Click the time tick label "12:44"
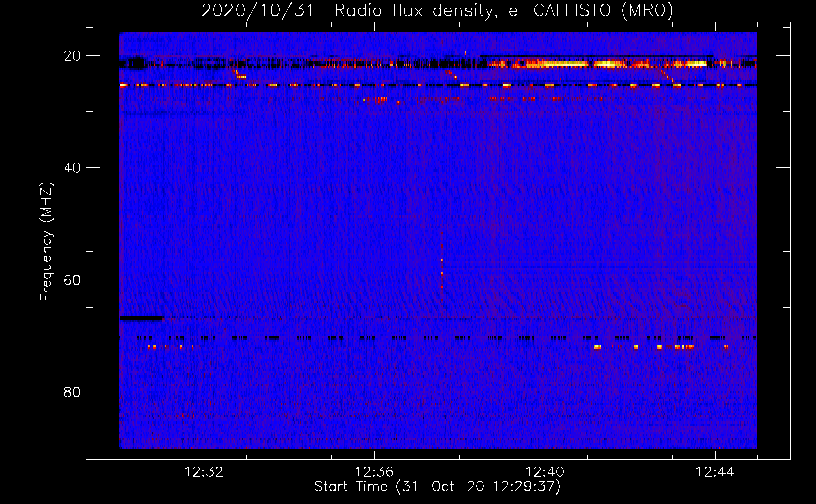The height and width of the screenshot is (504, 816). coord(715,472)
